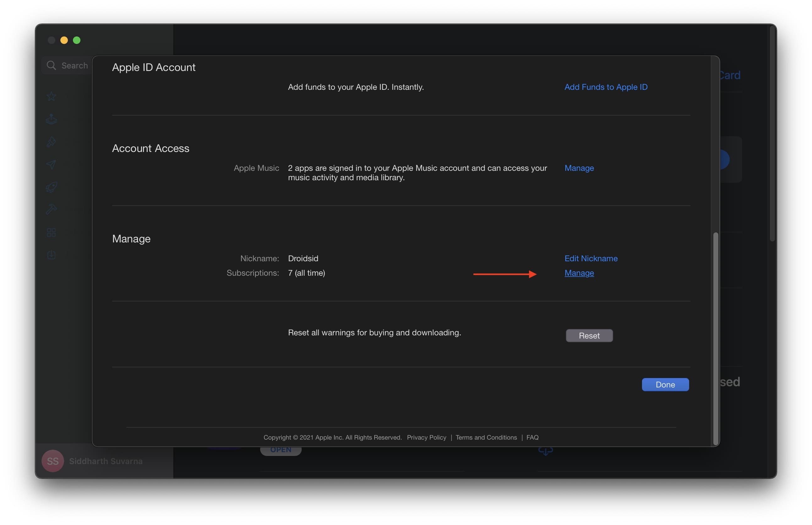Click the Search field in the sidebar

point(68,65)
